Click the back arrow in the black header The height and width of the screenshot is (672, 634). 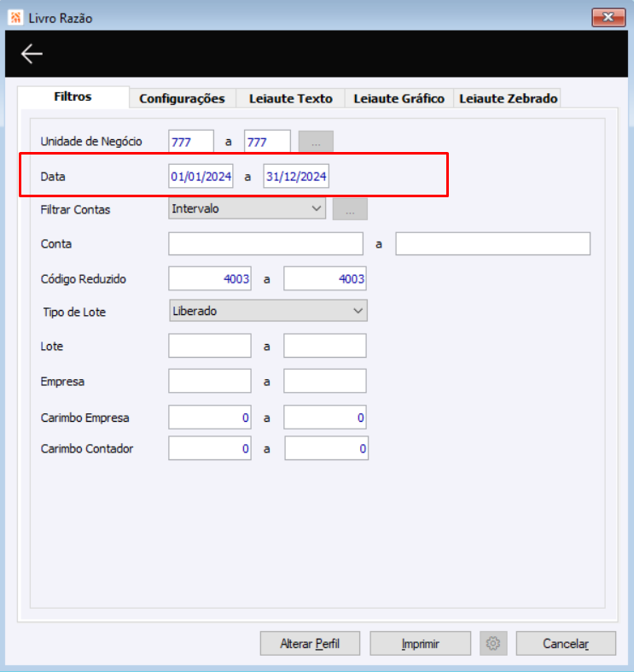(x=32, y=54)
